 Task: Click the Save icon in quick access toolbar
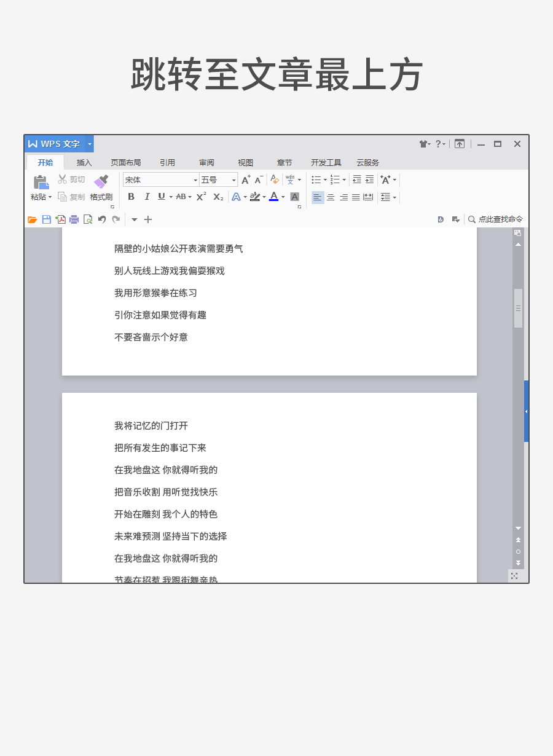(x=46, y=219)
